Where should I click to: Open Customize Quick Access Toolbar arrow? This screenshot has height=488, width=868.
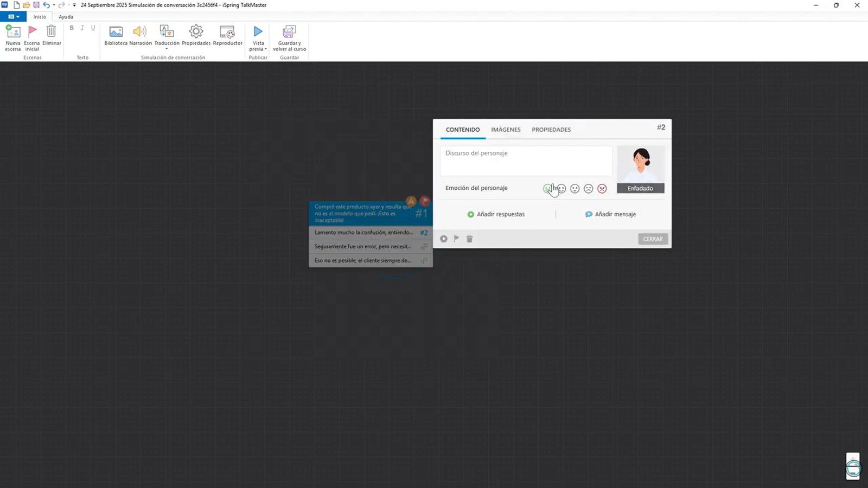(74, 5)
